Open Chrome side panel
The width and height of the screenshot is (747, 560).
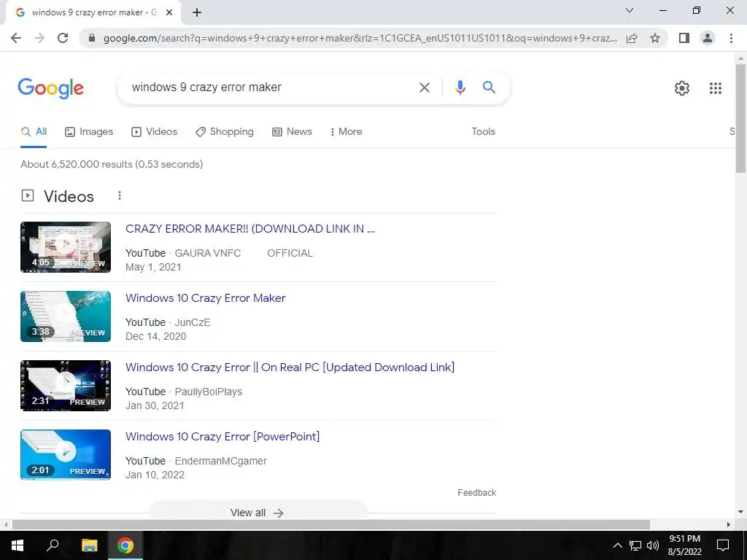(684, 38)
